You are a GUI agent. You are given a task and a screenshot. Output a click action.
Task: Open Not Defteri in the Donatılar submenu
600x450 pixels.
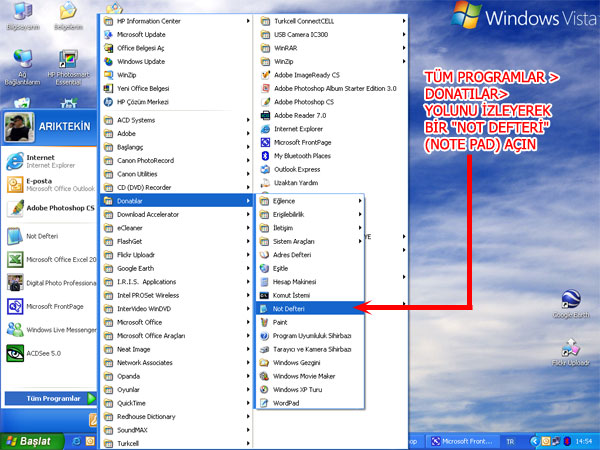(310, 308)
